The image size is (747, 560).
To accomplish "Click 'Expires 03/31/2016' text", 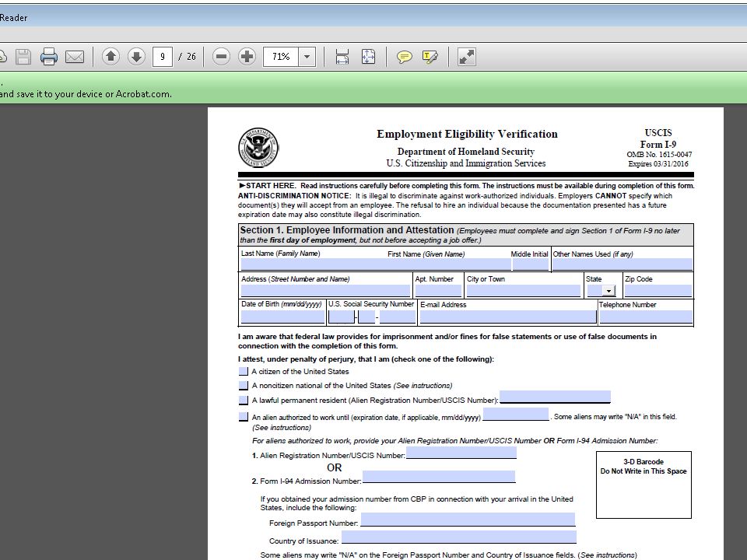I will [658, 164].
